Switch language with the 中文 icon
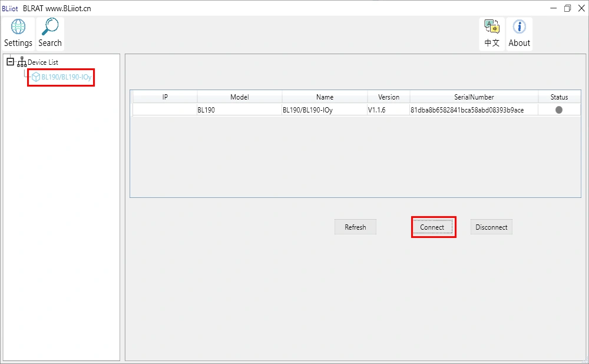Image resolution: width=589 pixels, height=364 pixels. (x=492, y=28)
